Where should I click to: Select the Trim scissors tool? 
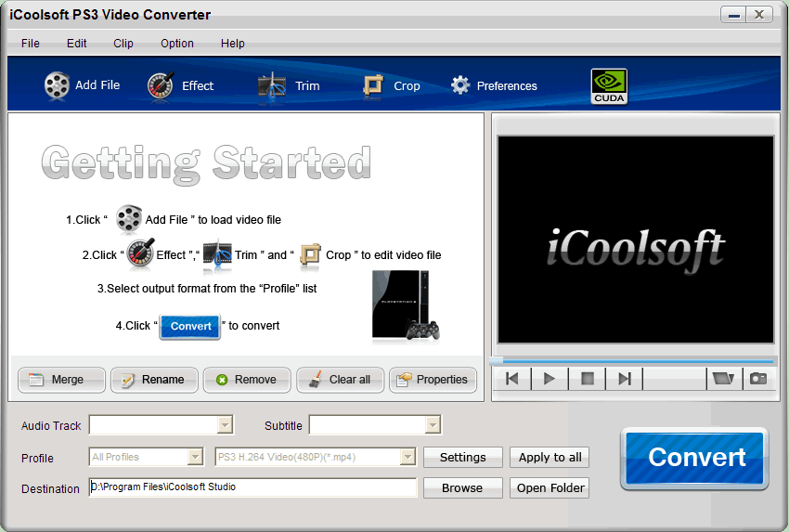pos(289,86)
